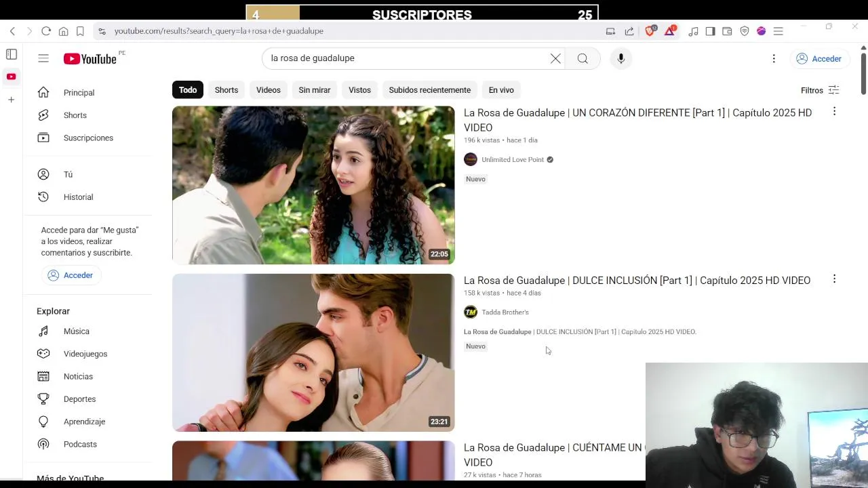Viewport: 868px width, 488px height.
Task: Click the purple round extension icon in toolbar
Action: click(762, 31)
